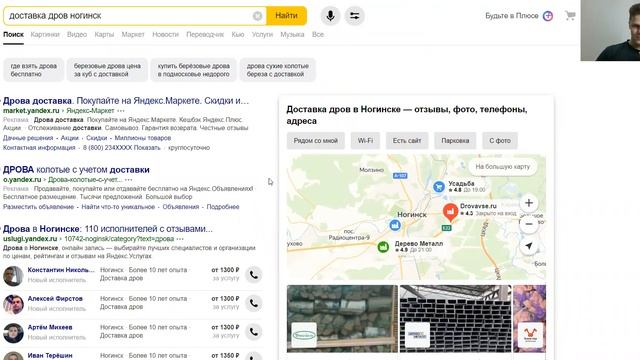The width and height of the screenshot is (640, 360).
Task: Click the blue factory marker near Ногинск
Action: [x=395, y=225]
